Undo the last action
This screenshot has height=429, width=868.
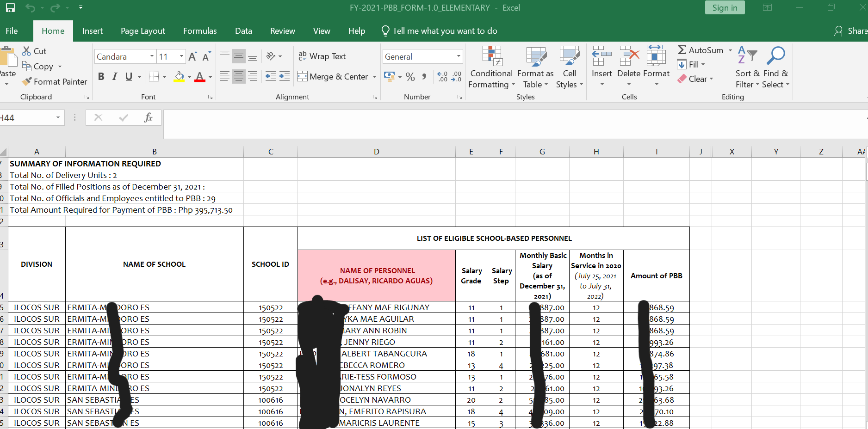tap(30, 8)
